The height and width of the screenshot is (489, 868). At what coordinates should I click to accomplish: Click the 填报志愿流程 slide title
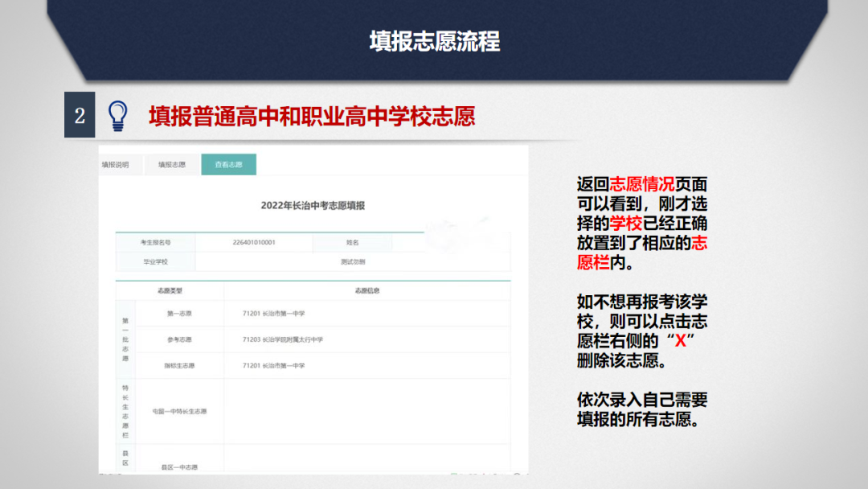tap(435, 42)
